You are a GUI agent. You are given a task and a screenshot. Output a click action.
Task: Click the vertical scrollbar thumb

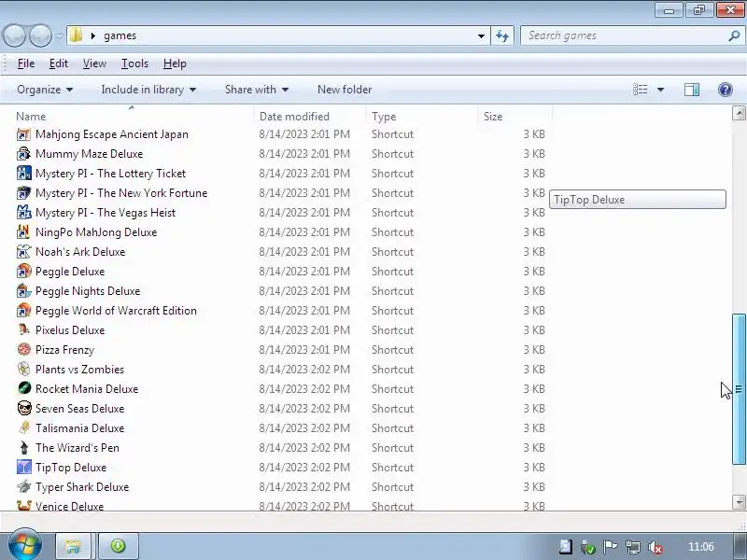(x=739, y=388)
